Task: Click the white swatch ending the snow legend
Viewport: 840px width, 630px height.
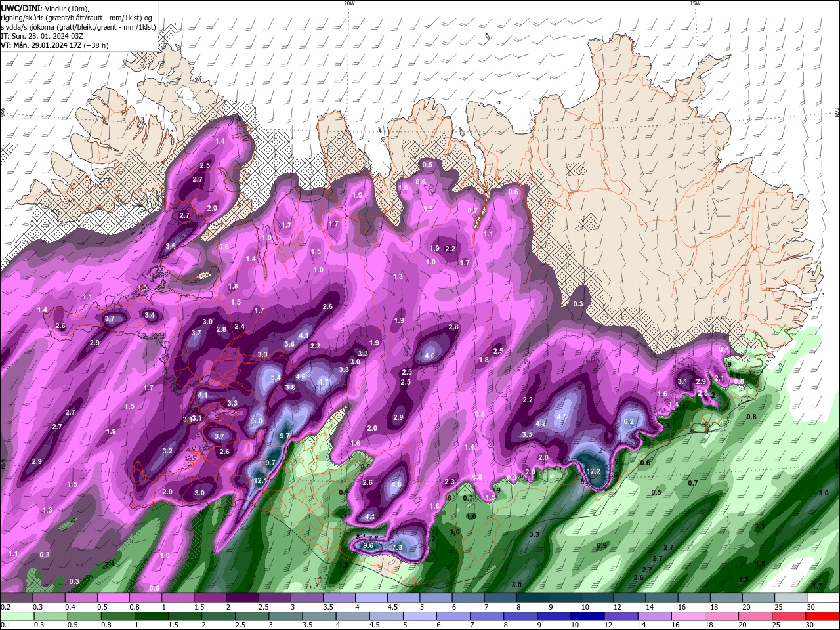Action: pos(823,598)
